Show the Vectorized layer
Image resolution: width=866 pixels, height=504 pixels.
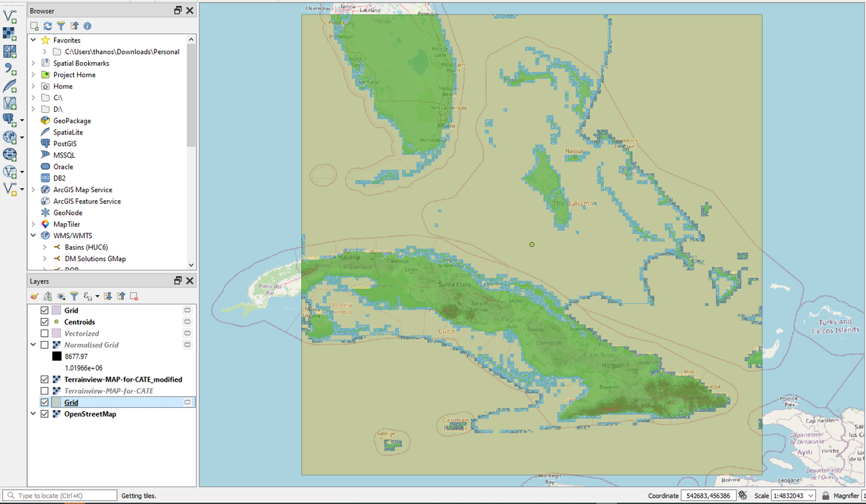click(45, 334)
